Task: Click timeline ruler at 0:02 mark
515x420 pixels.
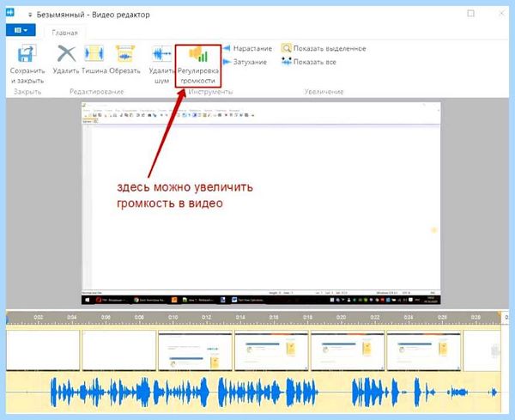Action: coord(39,318)
